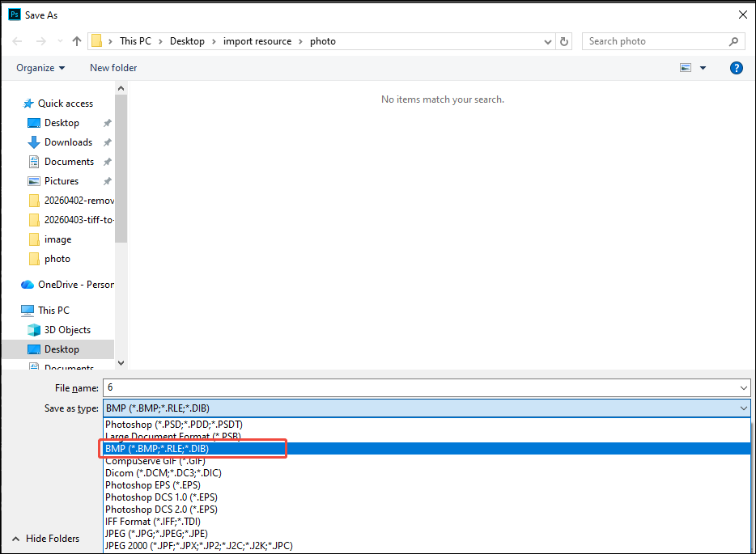Create a New folder

[113, 68]
